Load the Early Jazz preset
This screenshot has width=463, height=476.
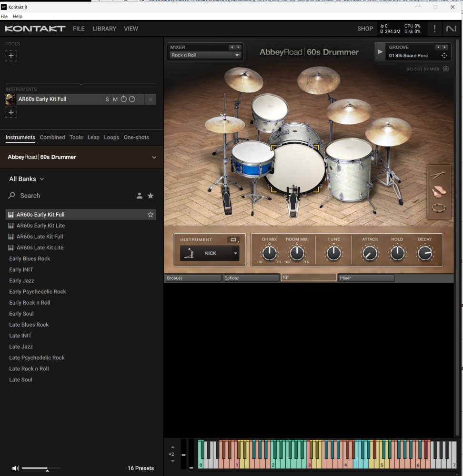pyautogui.click(x=22, y=281)
